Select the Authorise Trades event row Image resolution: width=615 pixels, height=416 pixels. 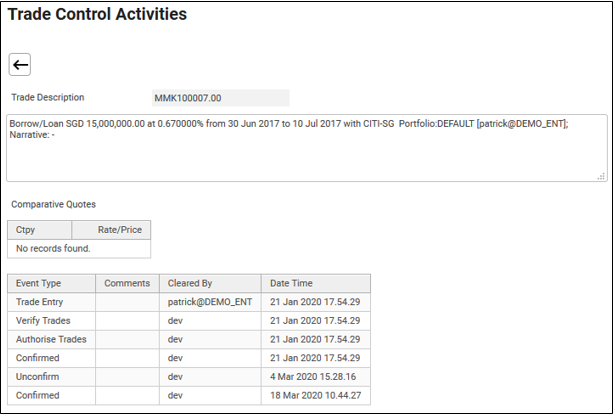189,339
